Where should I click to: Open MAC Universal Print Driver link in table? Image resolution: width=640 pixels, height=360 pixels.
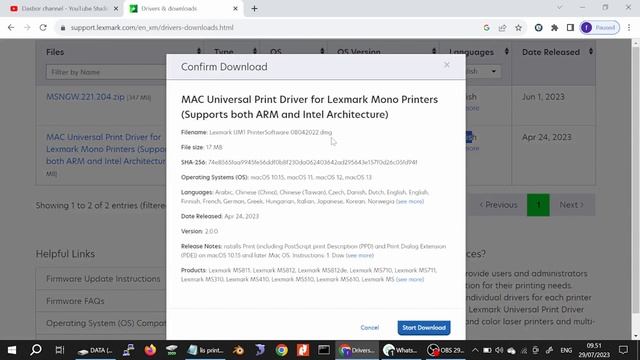click(x=106, y=149)
